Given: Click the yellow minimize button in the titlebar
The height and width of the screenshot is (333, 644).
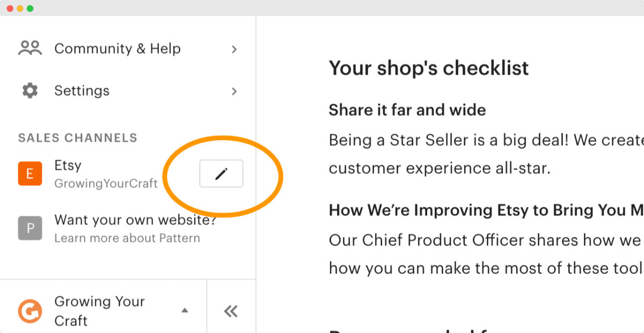Looking at the screenshot, I should (x=21, y=9).
